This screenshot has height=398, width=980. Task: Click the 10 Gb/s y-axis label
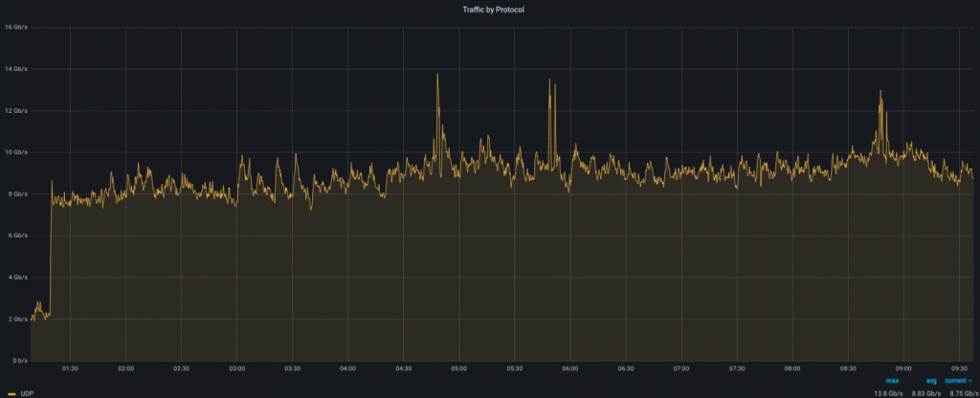coord(15,152)
